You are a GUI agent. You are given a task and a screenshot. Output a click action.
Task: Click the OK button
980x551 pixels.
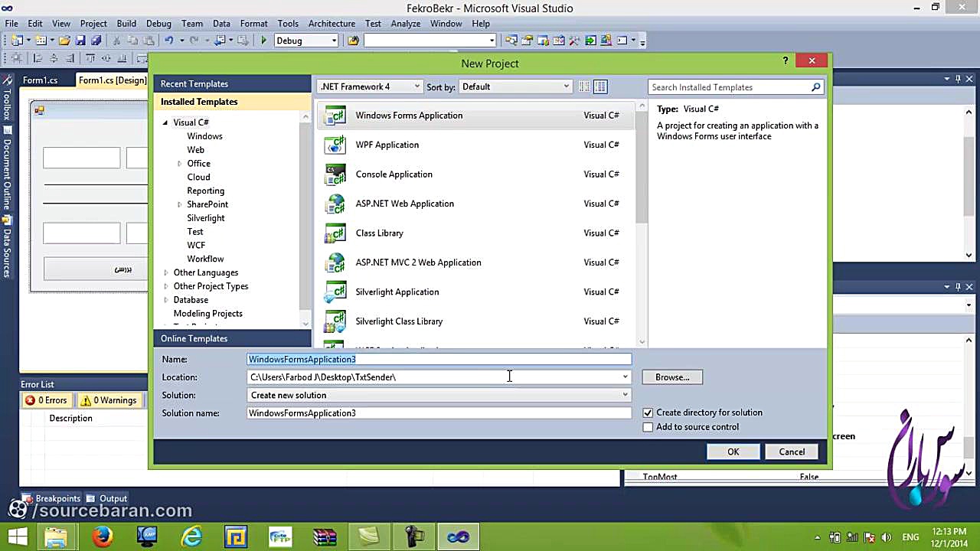(x=733, y=452)
